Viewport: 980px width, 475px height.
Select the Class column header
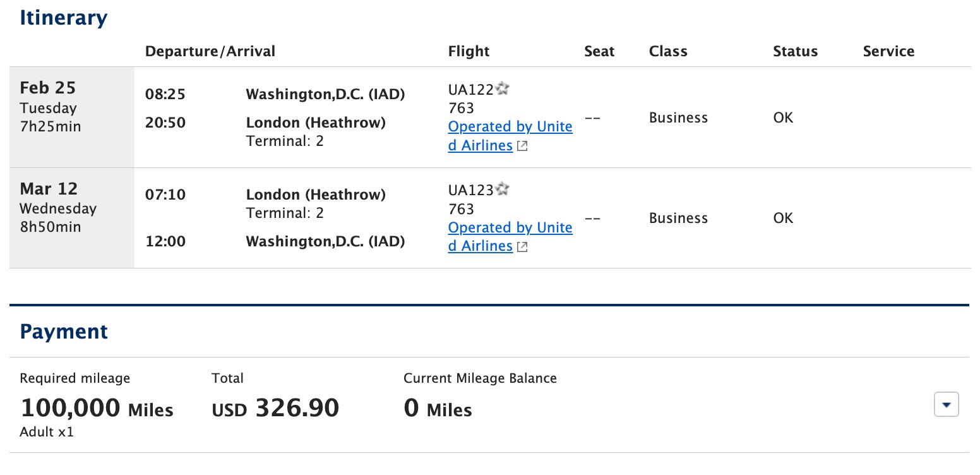[x=667, y=51]
